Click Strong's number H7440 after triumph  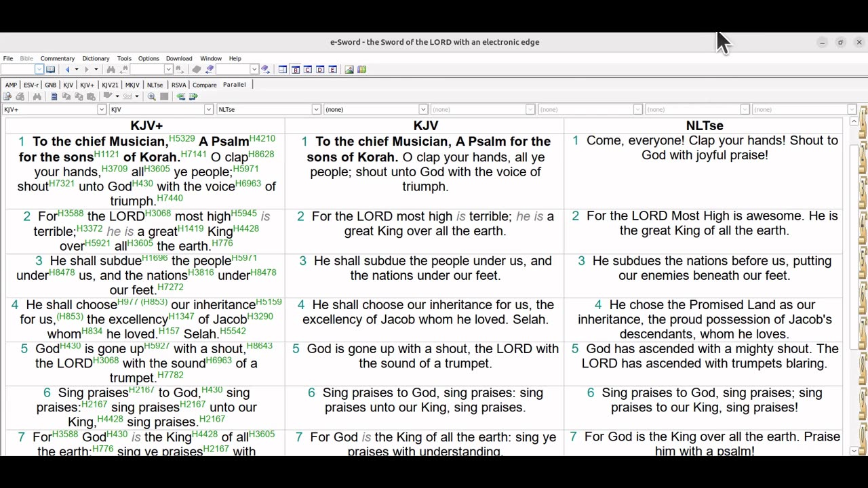point(170,198)
